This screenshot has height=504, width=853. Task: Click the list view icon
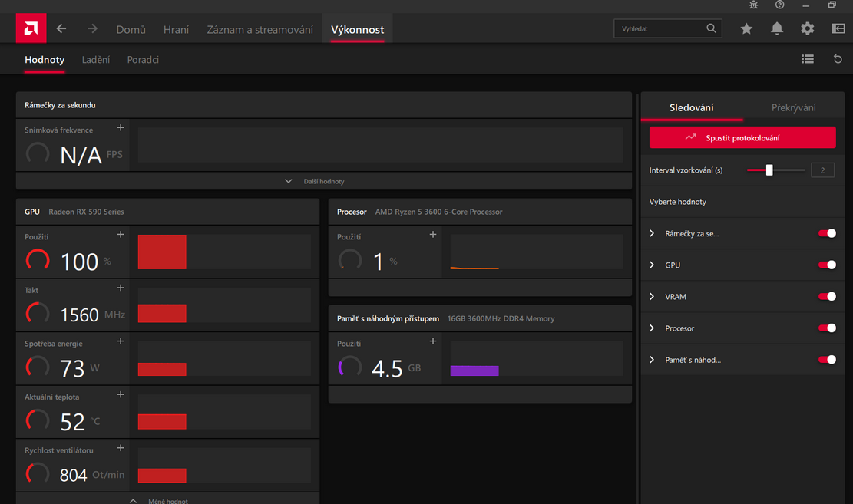(x=808, y=59)
